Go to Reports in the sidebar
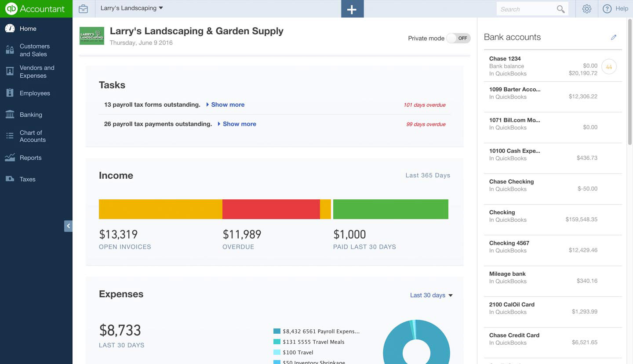 pos(30,158)
